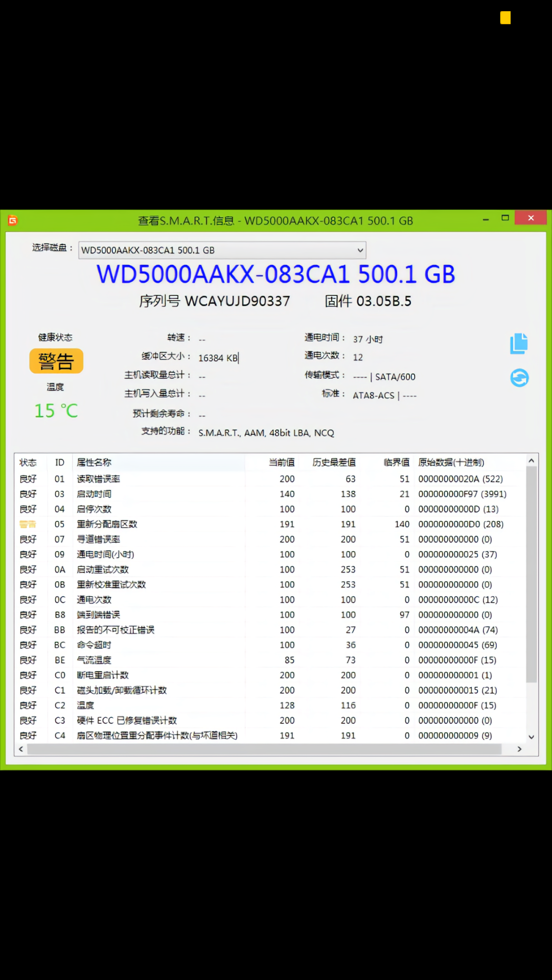Viewport: 552px width, 980px height.
Task: Click raw value 00000000020A (522)
Action: (x=461, y=479)
